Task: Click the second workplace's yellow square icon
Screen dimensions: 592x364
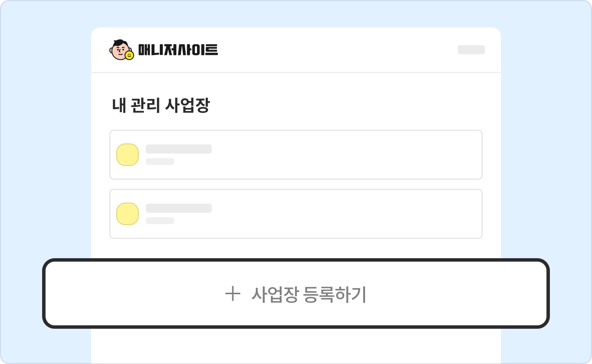Action: pos(128,214)
